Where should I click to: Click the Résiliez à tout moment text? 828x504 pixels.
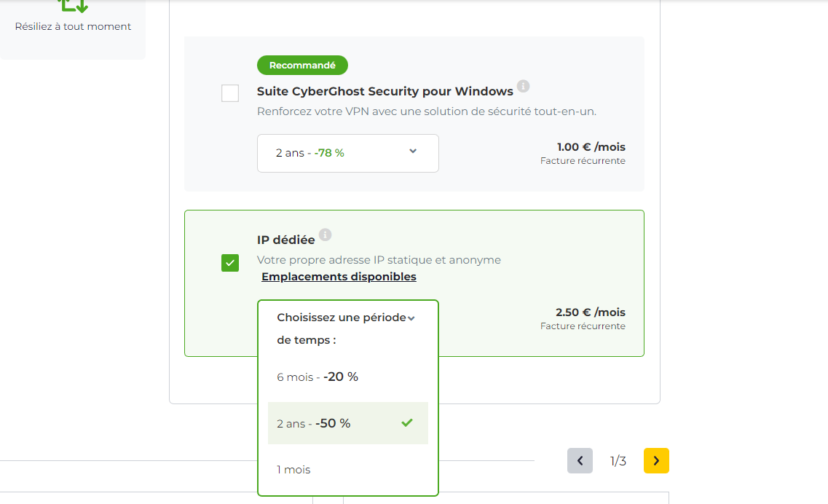(73, 26)
